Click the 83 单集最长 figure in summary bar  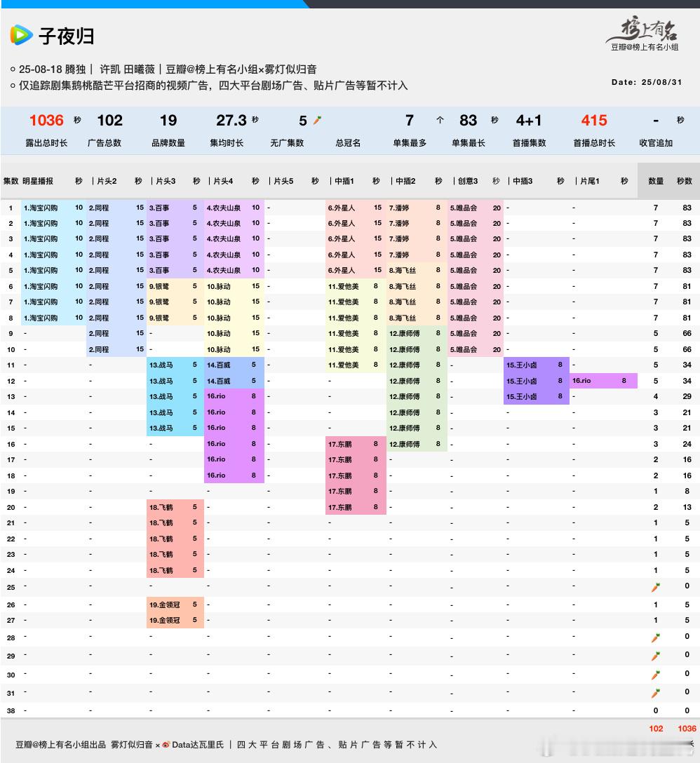point(468,120)
